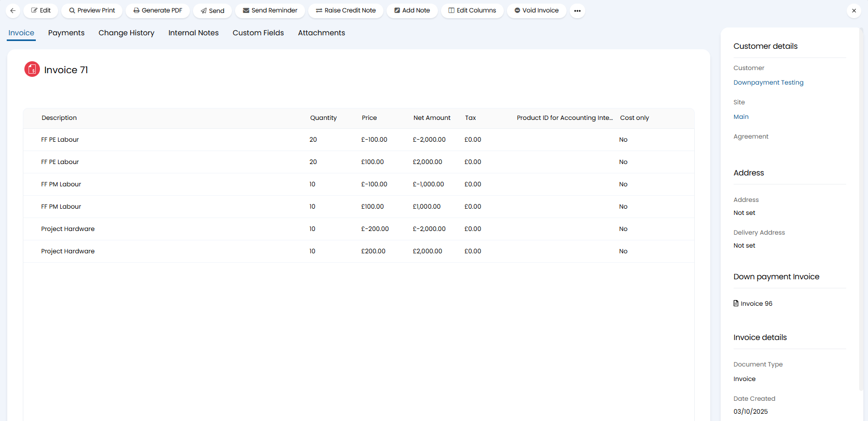Click the Edit pencil button
The image size is (868, 421).
[40, 10]
